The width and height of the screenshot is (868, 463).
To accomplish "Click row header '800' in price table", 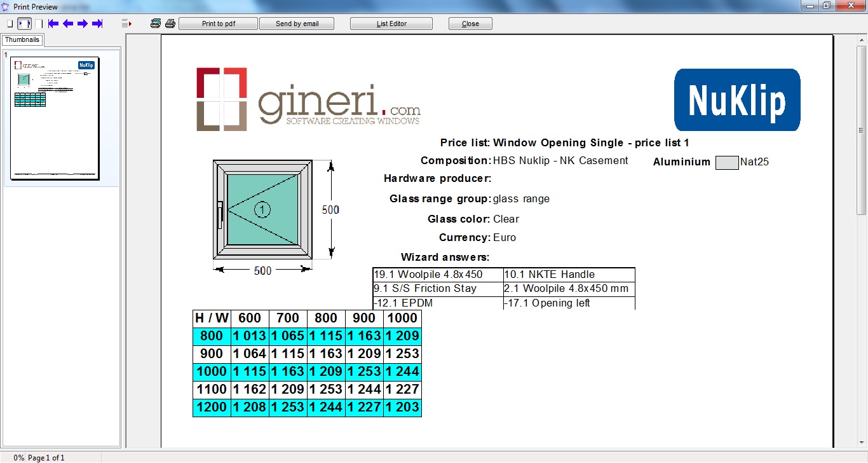I will tap(212, 336).
